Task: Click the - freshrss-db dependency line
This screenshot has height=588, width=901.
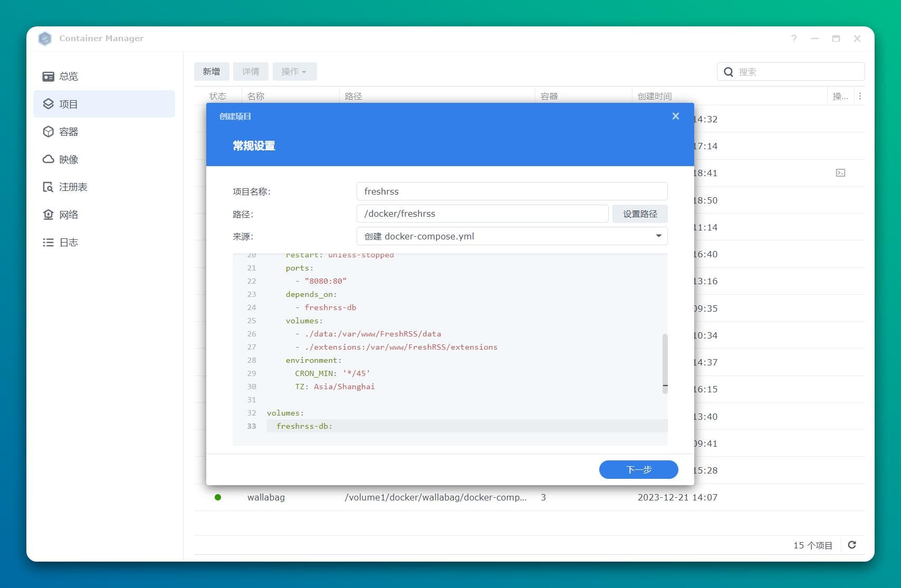Action: (325, 307)
